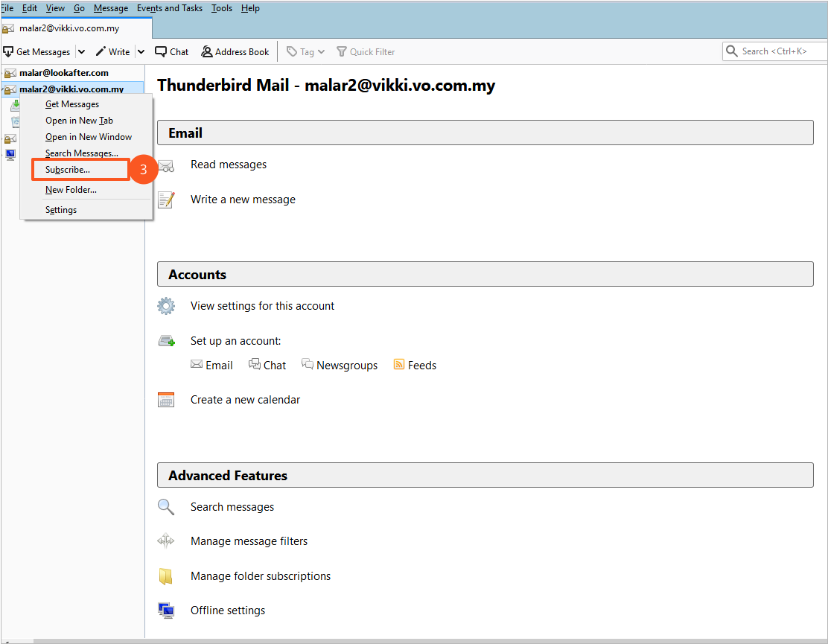Click Write a new message link
This screenshot has height=644, width=828.
243,200
